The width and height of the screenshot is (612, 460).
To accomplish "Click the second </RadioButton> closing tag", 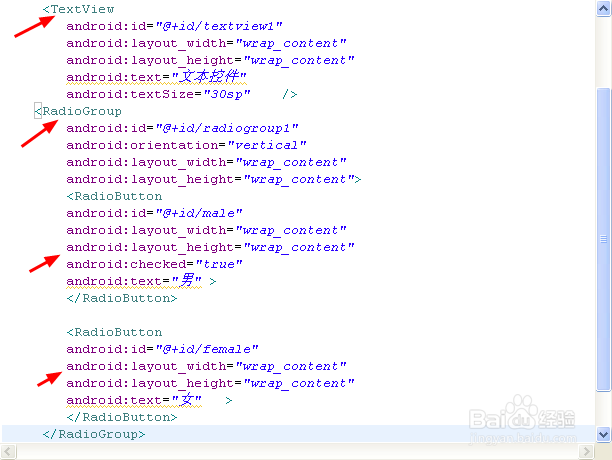I will pos(122,417).
